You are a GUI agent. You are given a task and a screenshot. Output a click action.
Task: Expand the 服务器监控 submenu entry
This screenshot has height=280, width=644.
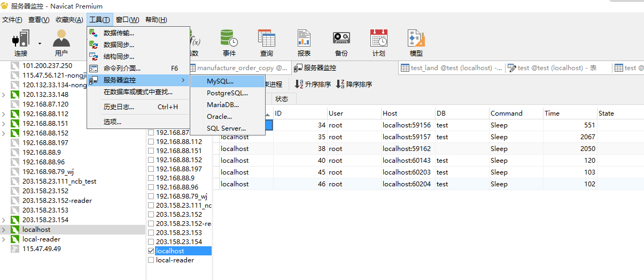(x=138, y=80)
